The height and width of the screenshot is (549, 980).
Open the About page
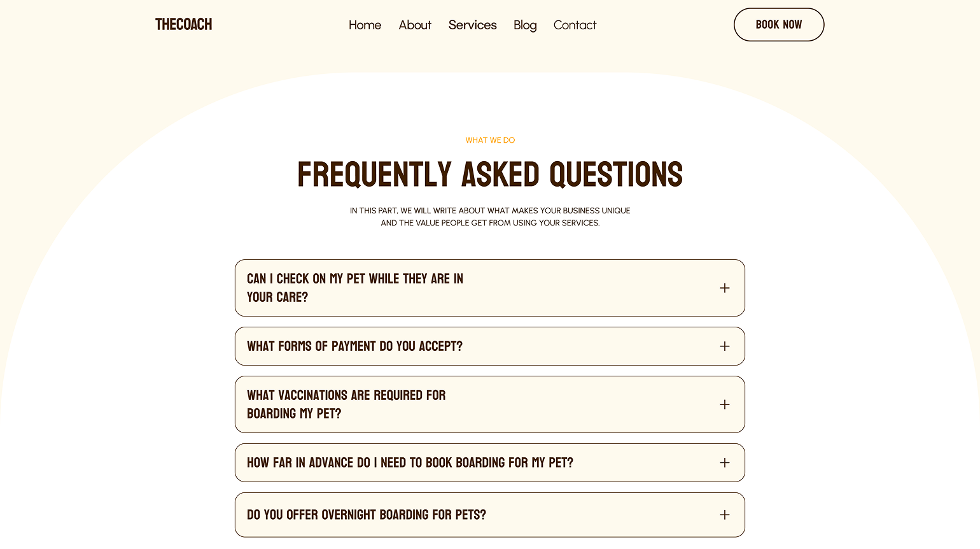[x=415, y=25]
